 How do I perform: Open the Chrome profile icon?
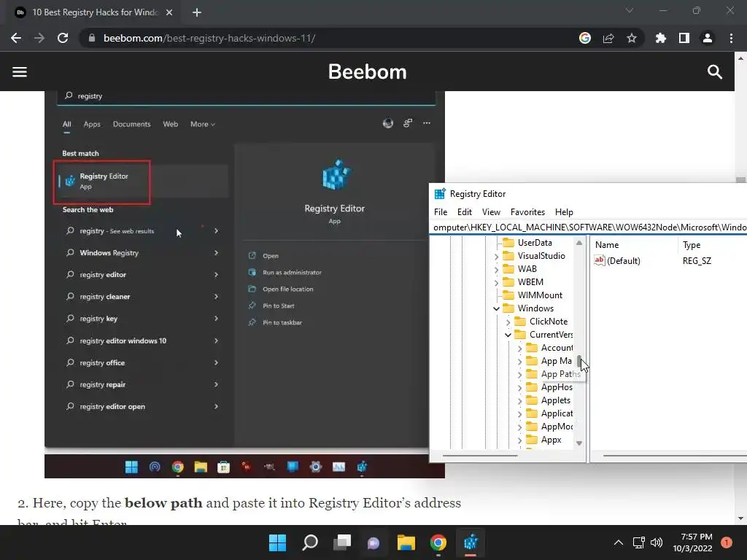click(x=708, y=38)
